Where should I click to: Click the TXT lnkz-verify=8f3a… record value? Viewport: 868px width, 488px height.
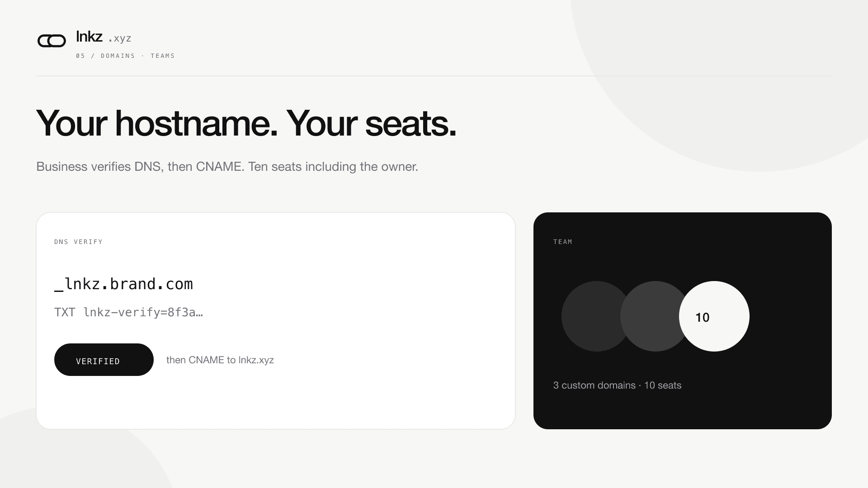point(128,312)
